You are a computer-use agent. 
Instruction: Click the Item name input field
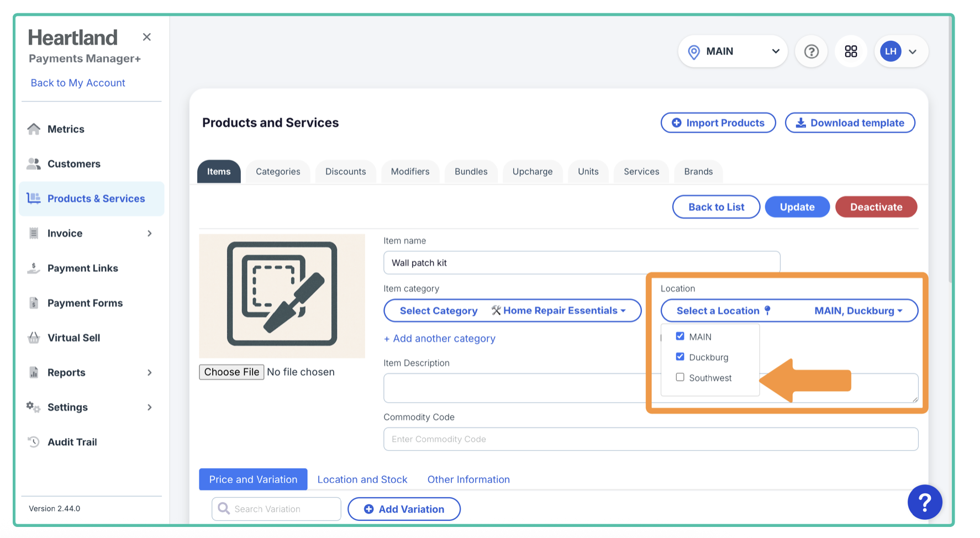click(x=581, y=263)
